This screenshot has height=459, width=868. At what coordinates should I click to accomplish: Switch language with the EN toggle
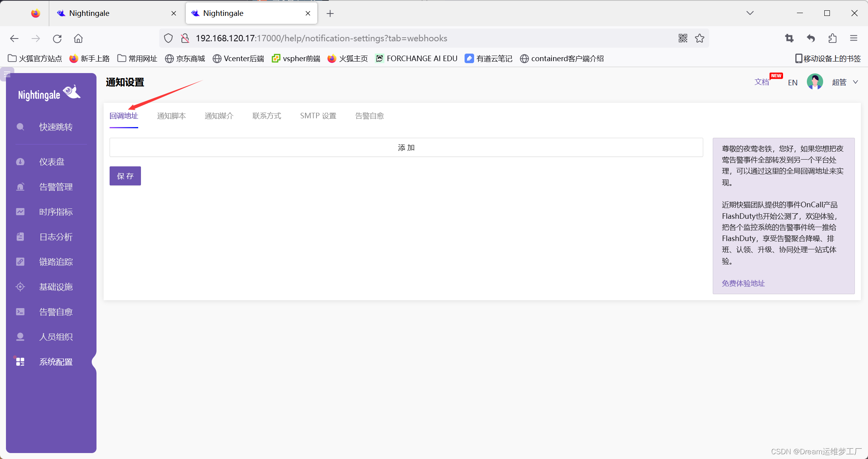793,83
